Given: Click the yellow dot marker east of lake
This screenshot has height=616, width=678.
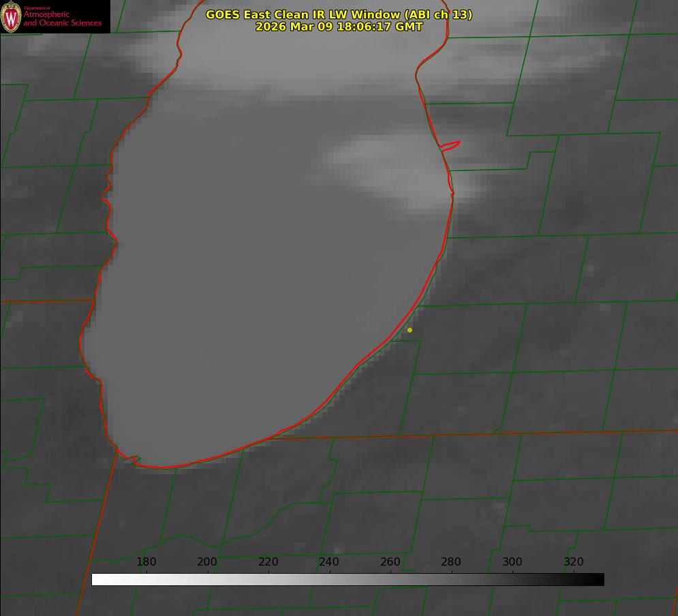Looking at the screenshot, I should [410, 330].
